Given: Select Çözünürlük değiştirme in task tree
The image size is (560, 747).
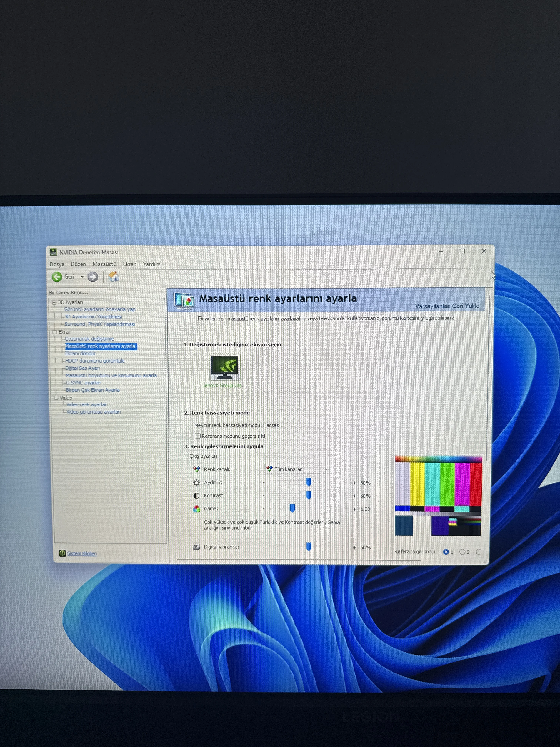Looking at the screenshot, I should [89, 339].
